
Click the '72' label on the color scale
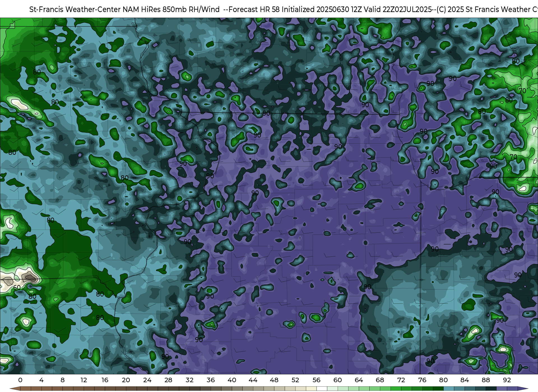point(401,380)
